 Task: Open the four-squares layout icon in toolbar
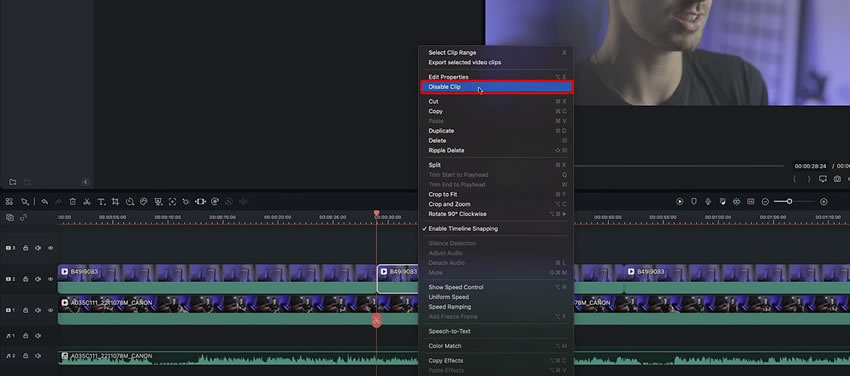9,202
